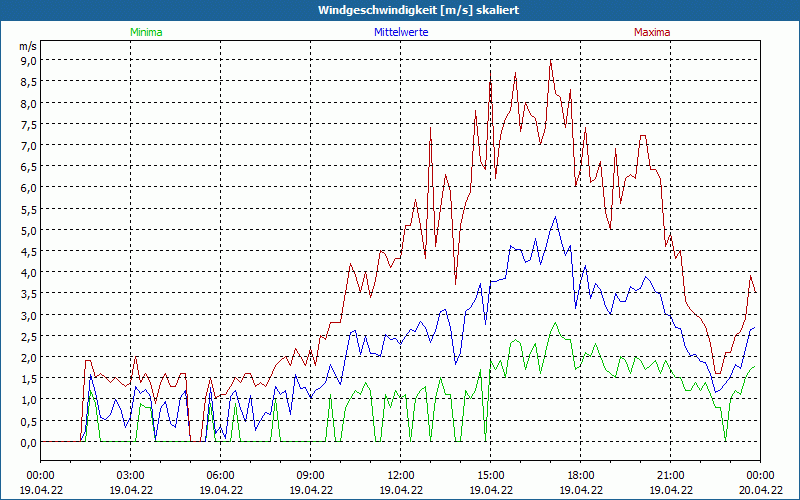Click the 0,0 y-axis value
Screen dimensions: 800x500
tap(29, 443)
